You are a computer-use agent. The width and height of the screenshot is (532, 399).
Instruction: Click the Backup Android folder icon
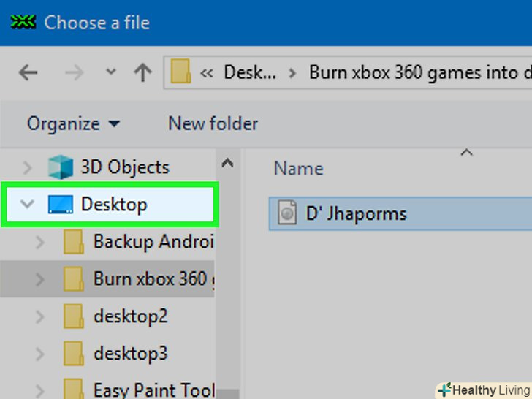[73, 242]
